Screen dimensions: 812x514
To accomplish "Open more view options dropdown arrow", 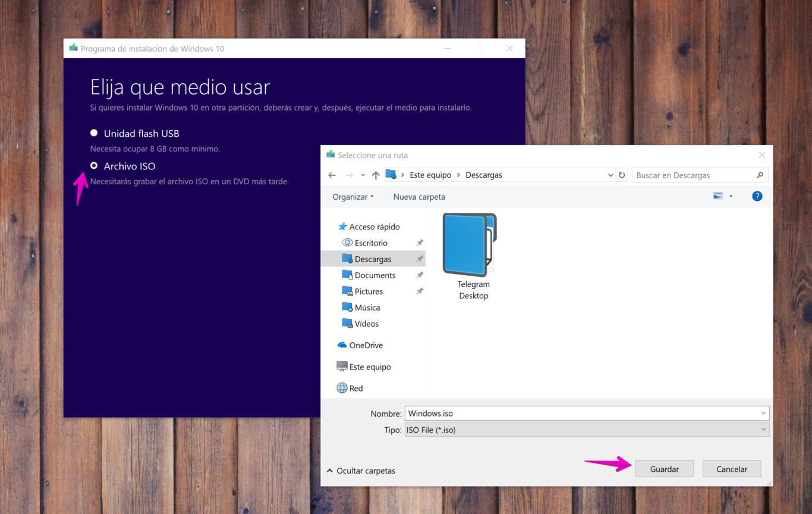I will click(731, 197).
